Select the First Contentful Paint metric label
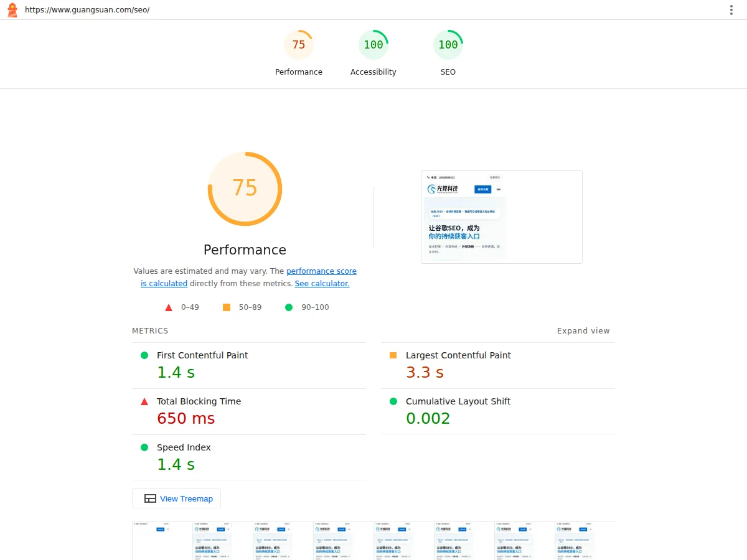This screenshot has height=560, width=747. pos(202,355)
